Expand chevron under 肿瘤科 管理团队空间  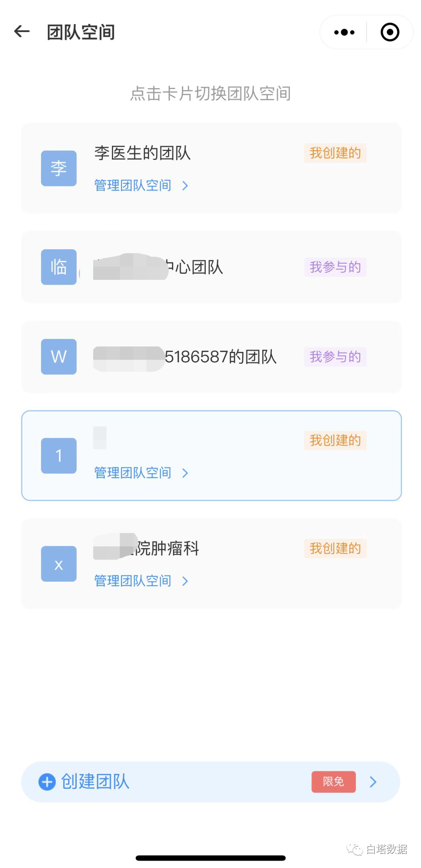[185, 581]
